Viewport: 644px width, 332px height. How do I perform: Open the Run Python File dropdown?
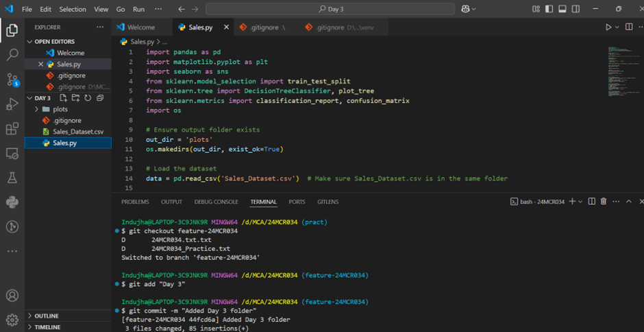tap(617, 27)
